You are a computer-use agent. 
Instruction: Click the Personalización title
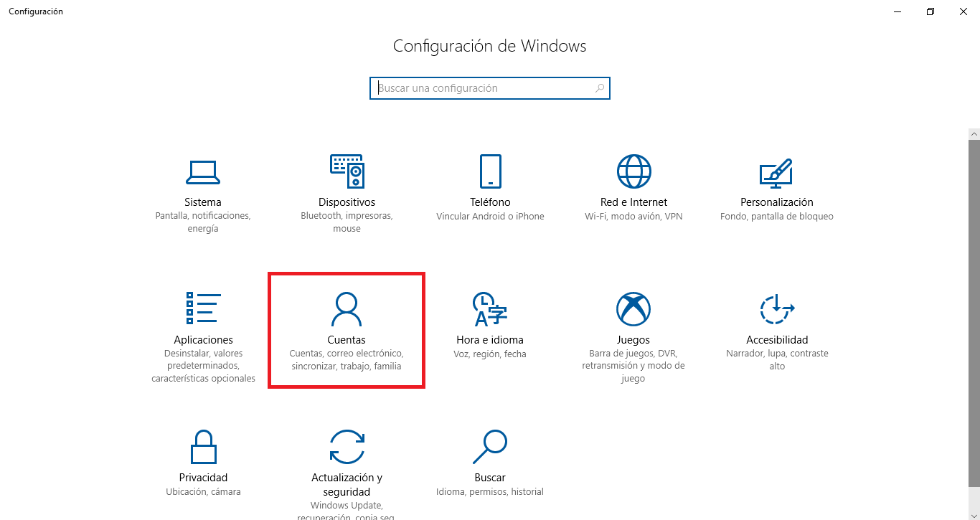tap(777, 202)
